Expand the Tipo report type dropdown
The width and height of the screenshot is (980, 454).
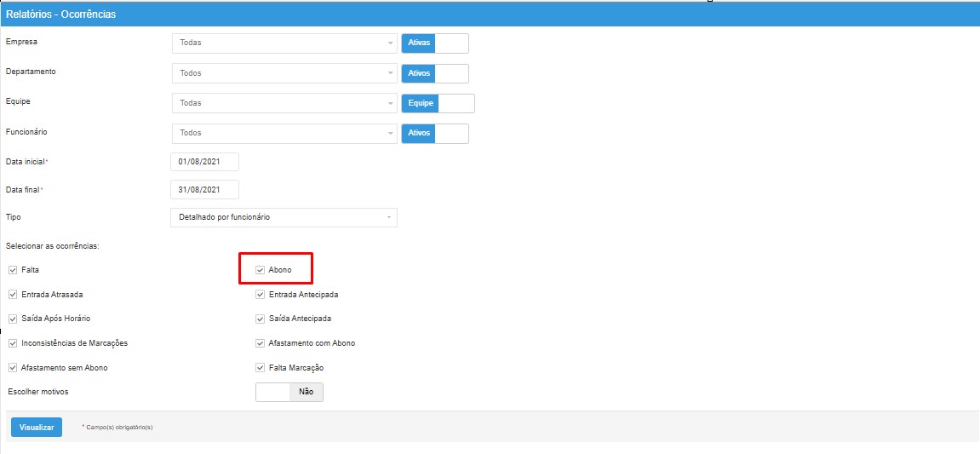pos(284,217)
